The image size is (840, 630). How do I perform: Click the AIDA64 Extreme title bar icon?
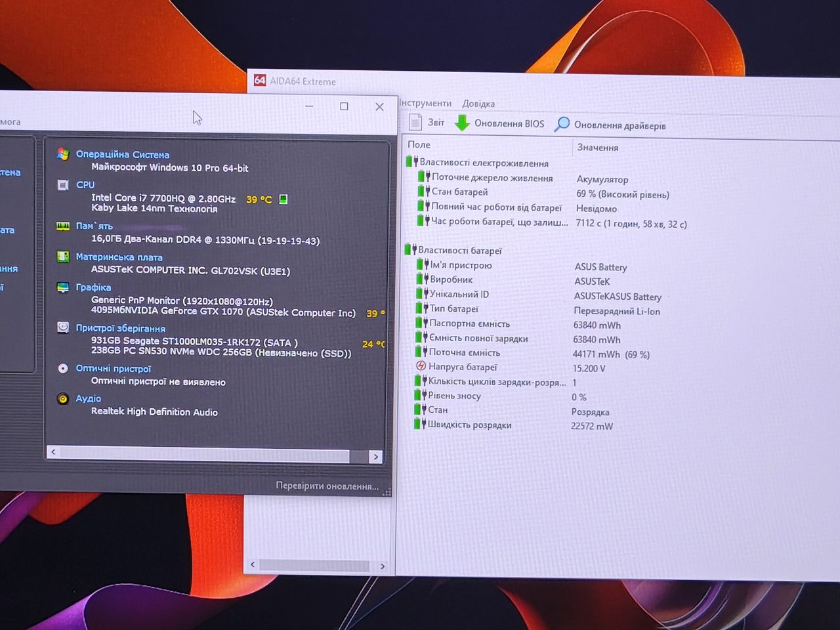tap(260, 81)
